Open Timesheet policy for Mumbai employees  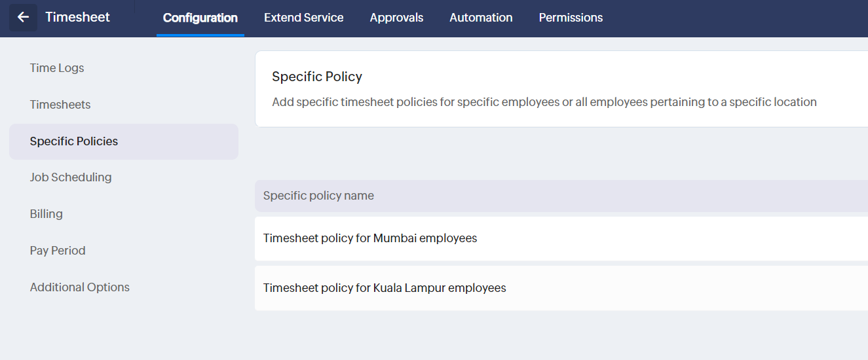point(370,238)
